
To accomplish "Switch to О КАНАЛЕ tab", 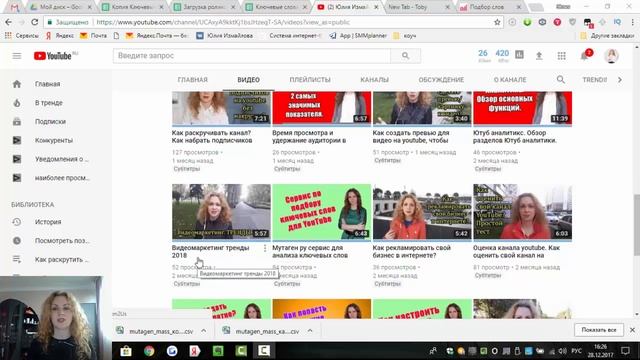I will click(510, 80).
